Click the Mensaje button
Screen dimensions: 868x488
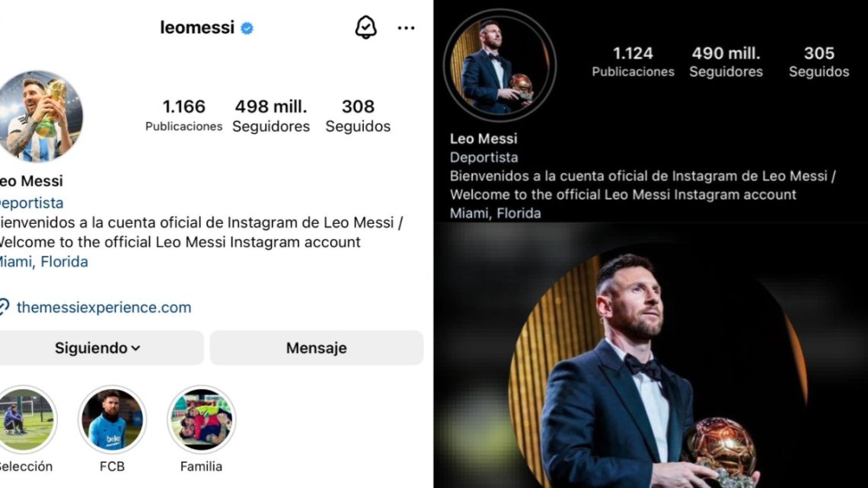coord(317,348)
